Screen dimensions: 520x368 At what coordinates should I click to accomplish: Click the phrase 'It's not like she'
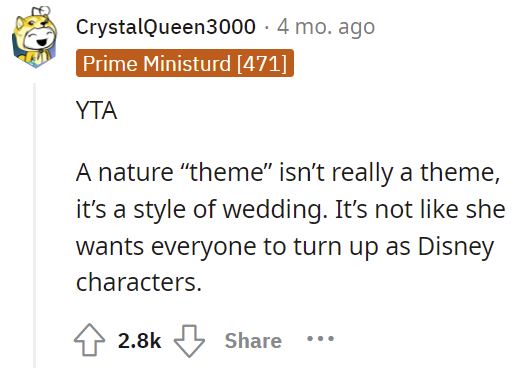point(420,210)
